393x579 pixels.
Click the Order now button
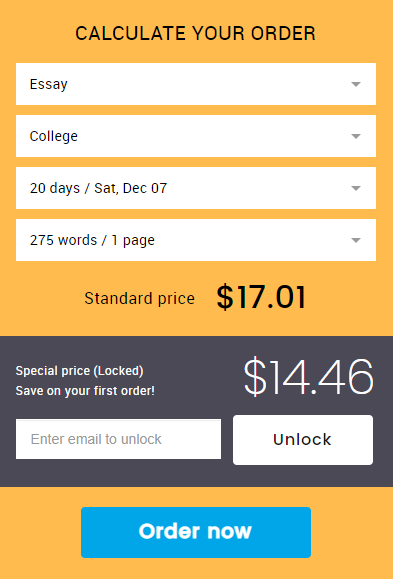[196, 532]
